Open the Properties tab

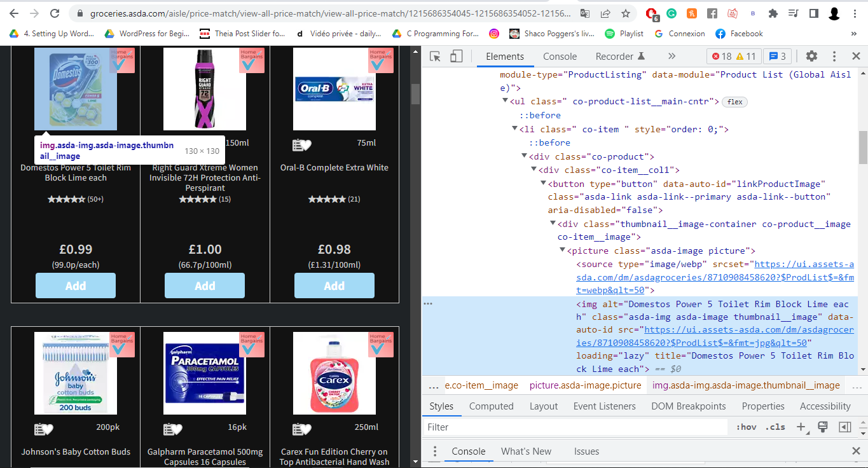click(x=763, y=406)
